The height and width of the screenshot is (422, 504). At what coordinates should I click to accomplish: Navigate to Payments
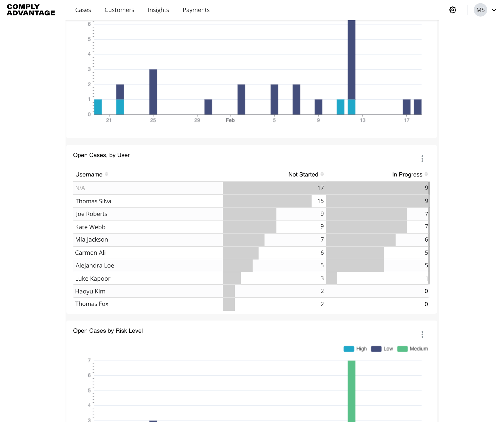pos(196,10)
